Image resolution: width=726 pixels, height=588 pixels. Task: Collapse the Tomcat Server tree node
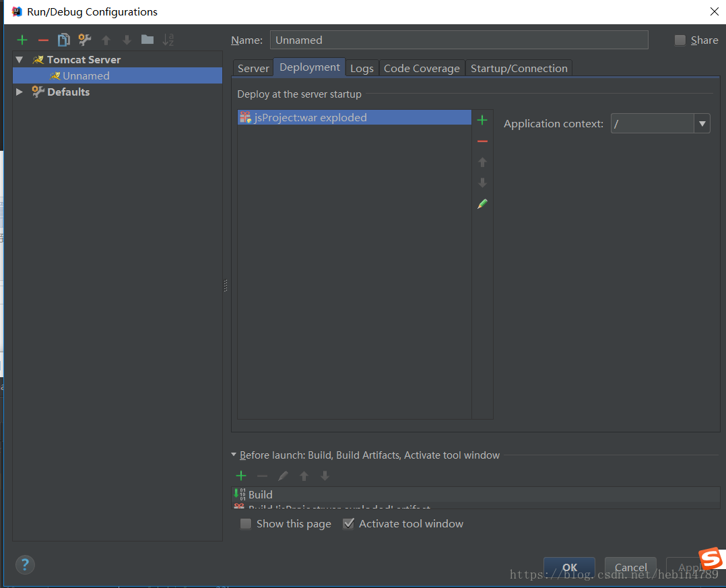pyautogui.click(x=20, y=60)
